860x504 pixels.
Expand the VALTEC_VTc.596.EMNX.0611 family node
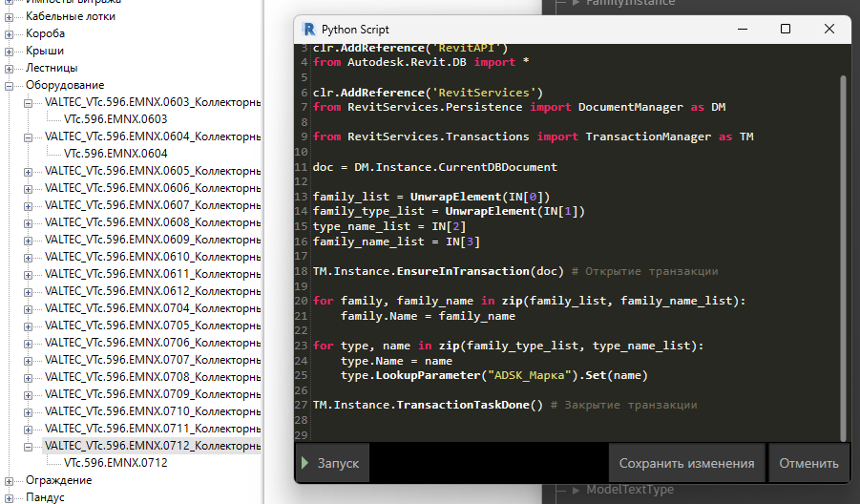tap(28, 275)
